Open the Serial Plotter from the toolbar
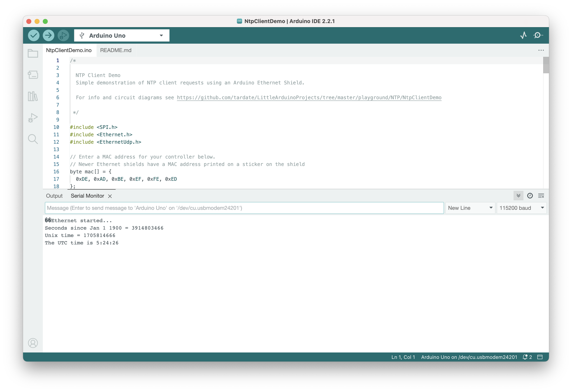The width and height of the screenshot is (572, 392). [523, 35]
